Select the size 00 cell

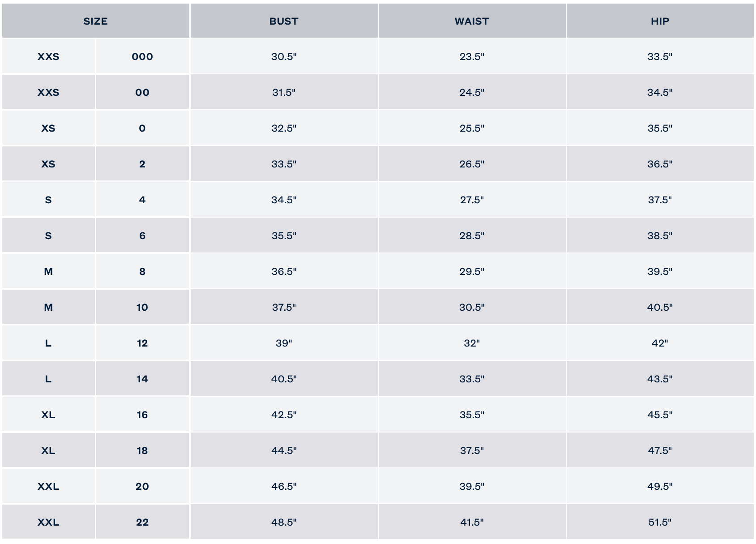point(142,92)
